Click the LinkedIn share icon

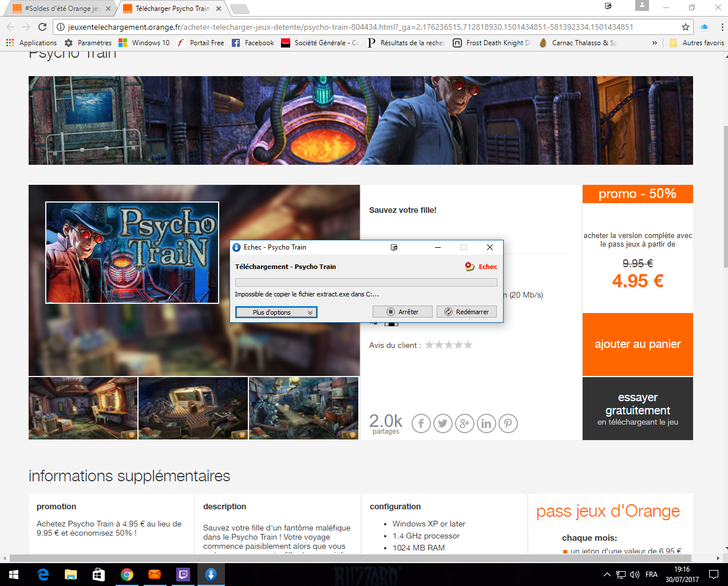486,423
